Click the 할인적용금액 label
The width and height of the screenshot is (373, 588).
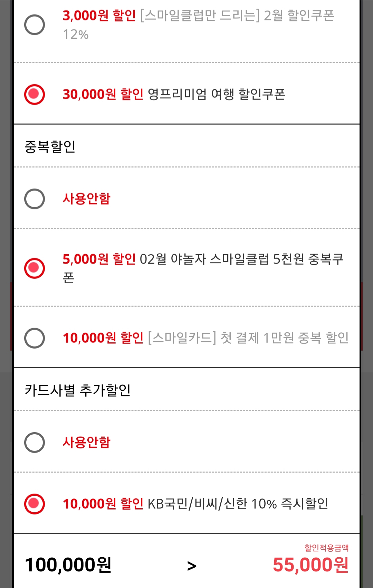(326, 548)
